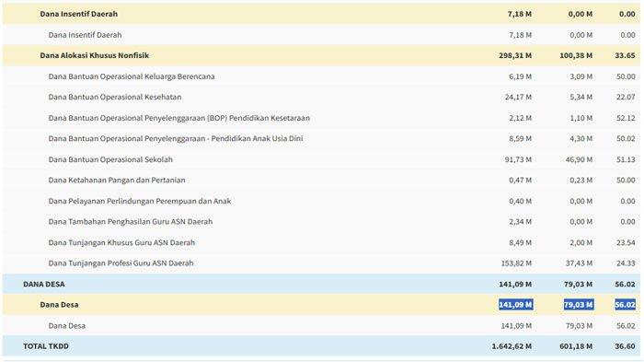This screenshot has width=644, height=362.
Task: Select 'Dana Bantuan Operasional Keluarga Berencana' row
Action: 321,76
